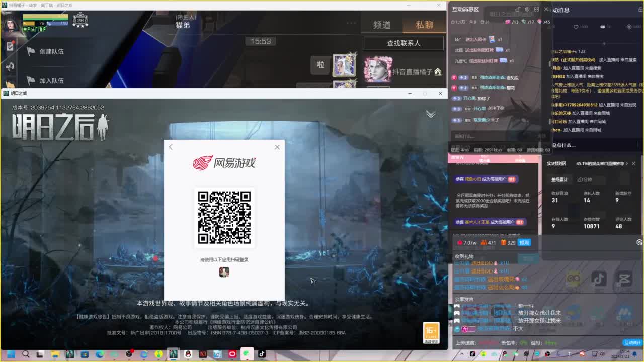Click the 互动统计 button
Screen dimensions: 644x362
tap(632, 343)
